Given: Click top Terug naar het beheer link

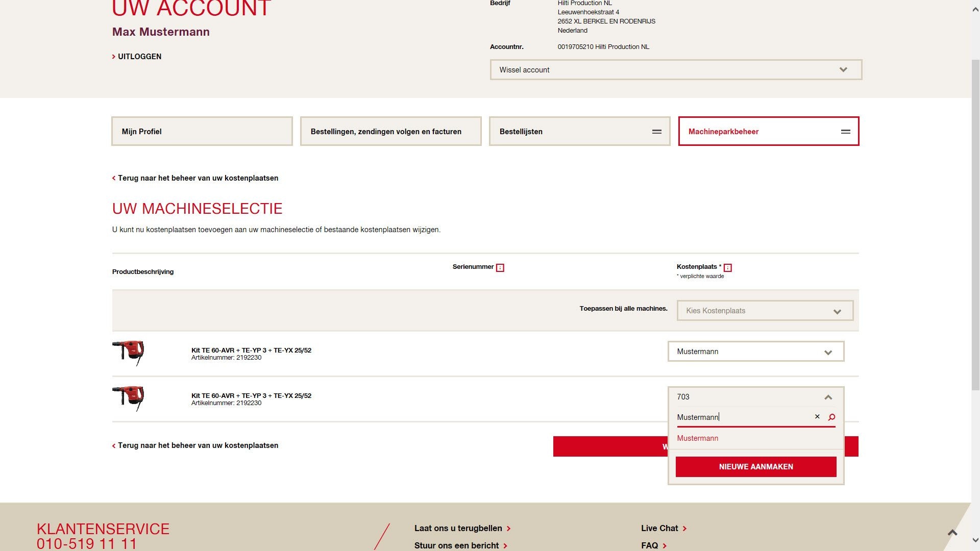Looking at the screenshot, I should pos(195,178).
